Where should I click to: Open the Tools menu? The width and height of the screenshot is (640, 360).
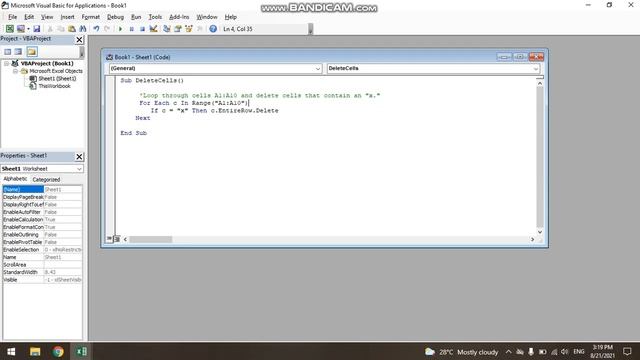point(155,17)
